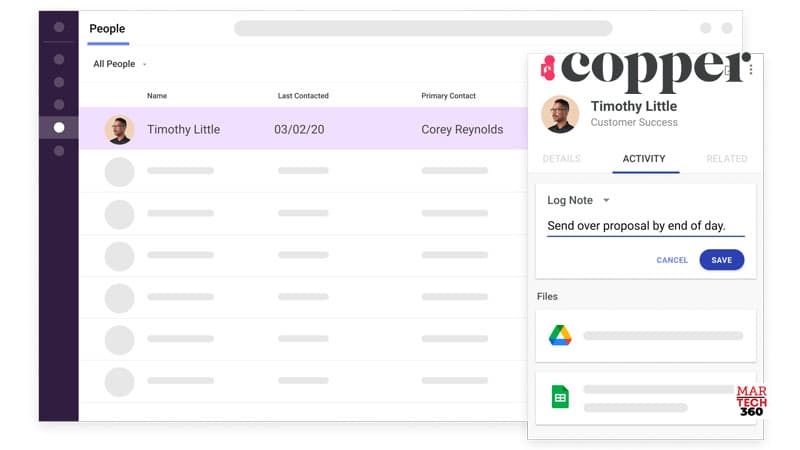Sort by the Name column header

[157, 95]
